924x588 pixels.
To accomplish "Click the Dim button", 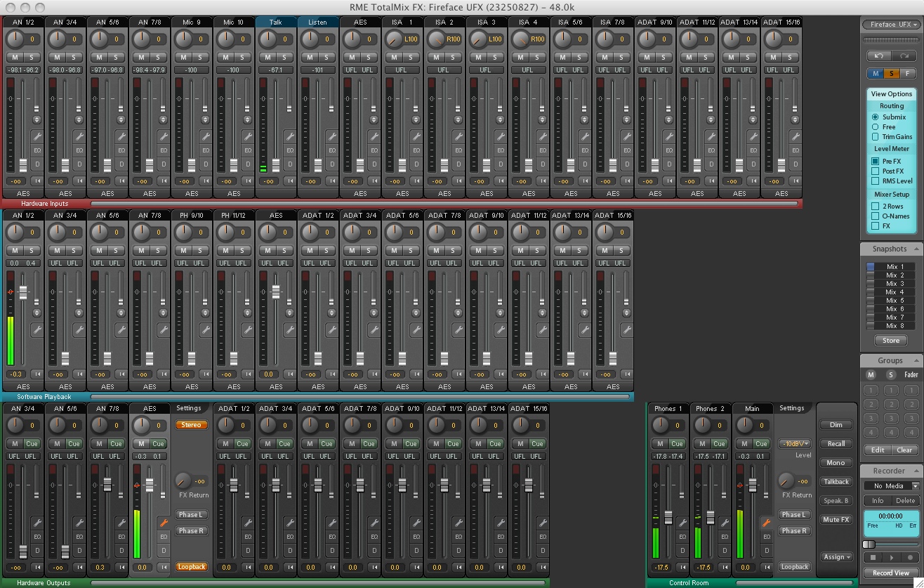I will (x=836, y=424).
